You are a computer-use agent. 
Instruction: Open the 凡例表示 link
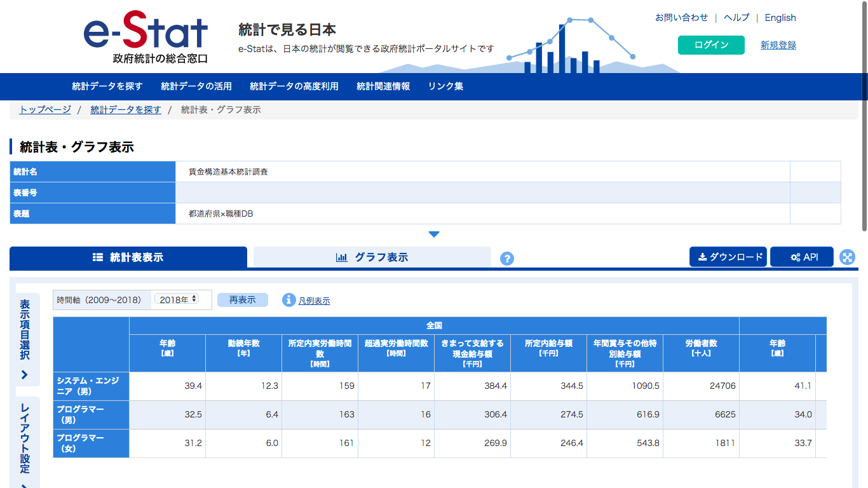tap(315, 300)
